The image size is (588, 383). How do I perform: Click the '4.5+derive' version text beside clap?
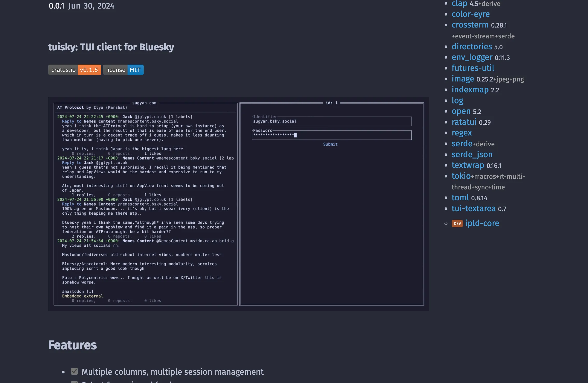point(485,4)
